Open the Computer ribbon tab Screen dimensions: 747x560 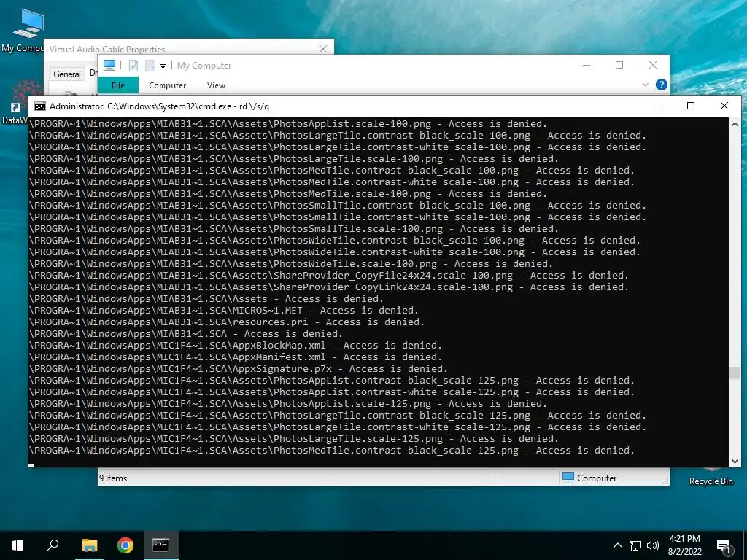tap(167, 85)
